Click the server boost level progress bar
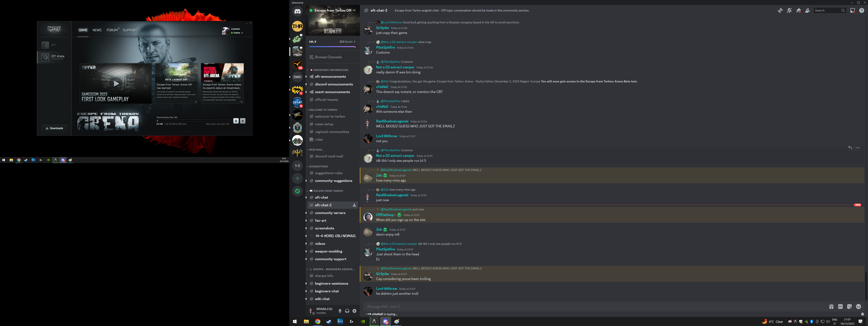Image resolution: width=868 pixels, height=326 pixels. click(333, 47)
